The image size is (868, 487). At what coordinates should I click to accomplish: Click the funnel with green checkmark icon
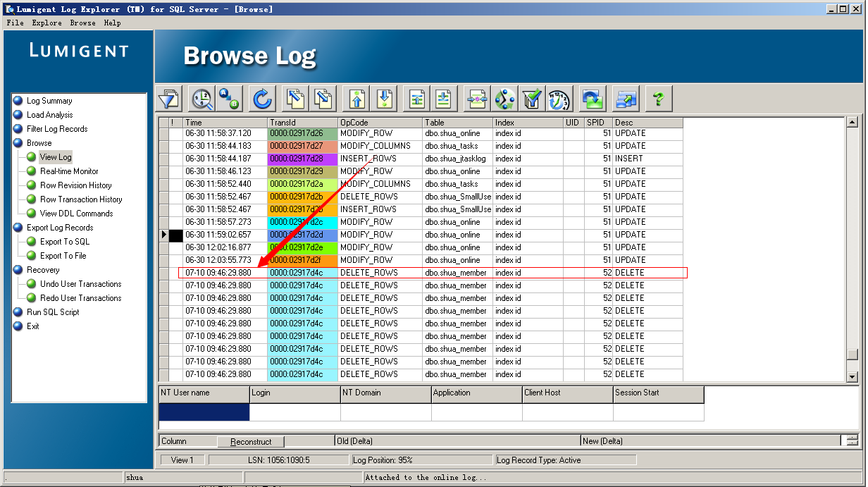pyautogui.click(x=532, y=99)
